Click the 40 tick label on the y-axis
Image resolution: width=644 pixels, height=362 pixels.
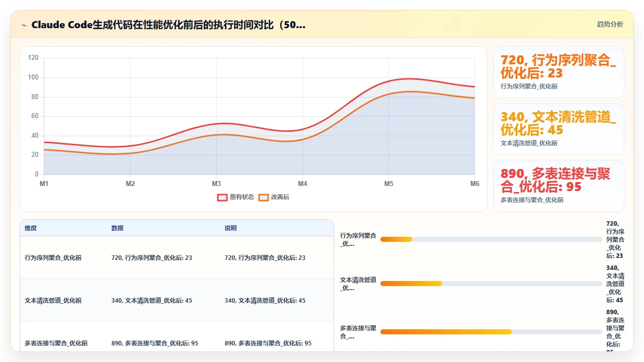pos(35,136)
